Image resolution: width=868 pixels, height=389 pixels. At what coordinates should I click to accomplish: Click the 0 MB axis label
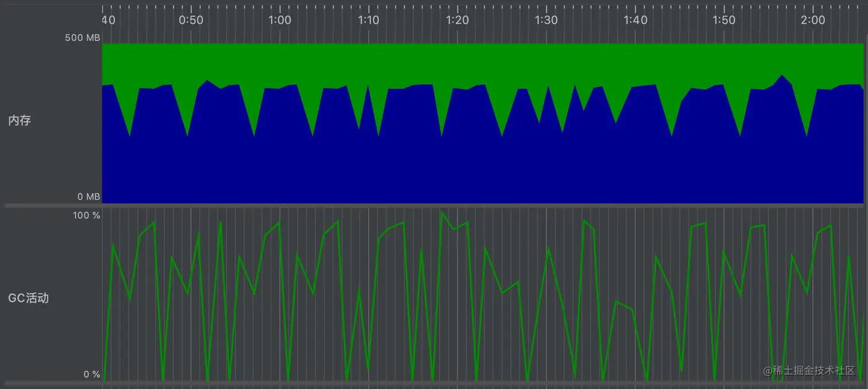89,197
